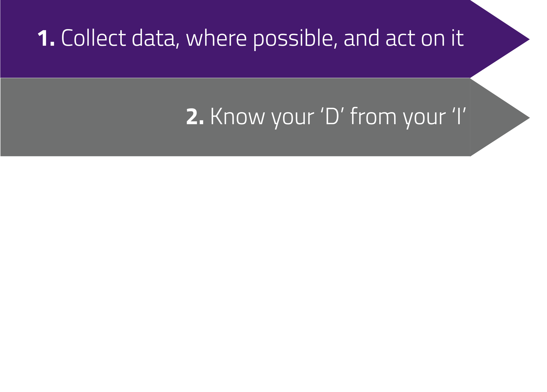The height and width of the screenshot is (392, 547).
Task: Select the word "Collect" in the purple banner
Action: pyautogui.click(x=94, y=38)
